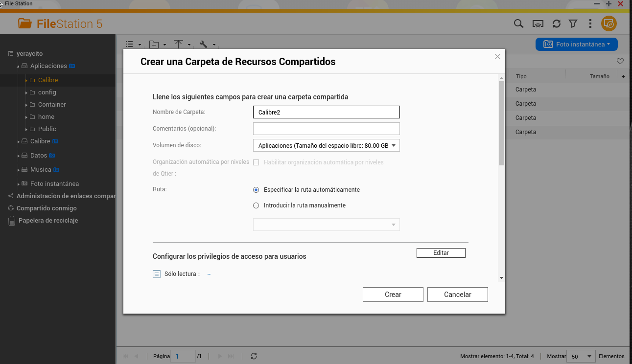Open the 'Foto instantánea' dropdown button
632x364 pixels.
coord(577,44)
